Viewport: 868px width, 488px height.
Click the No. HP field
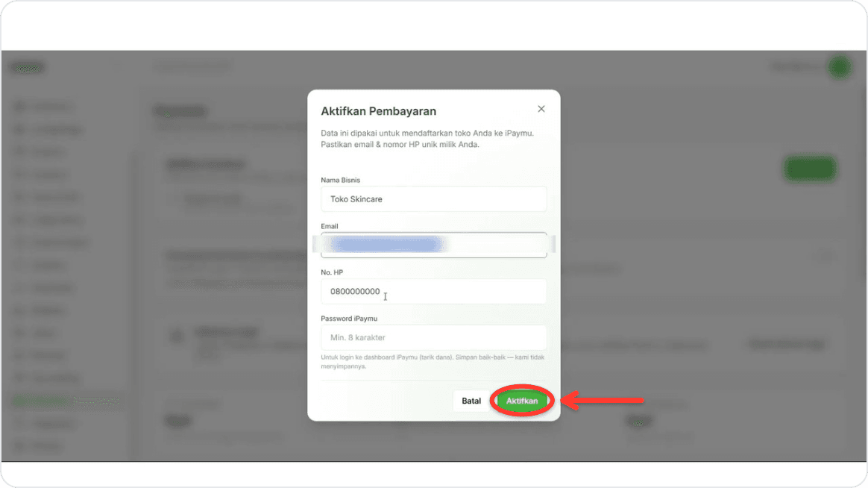coord(433,291)
